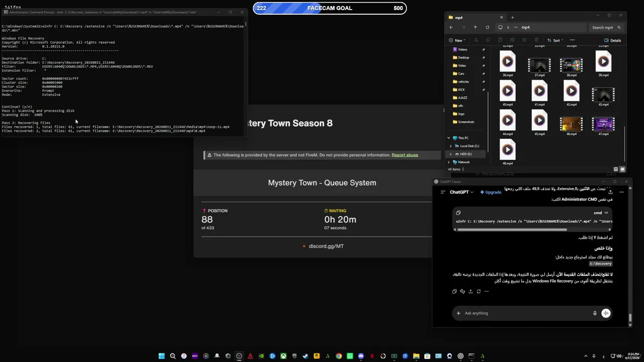The image size is (644, 362).
Task: Open the ChatGPT model dropdown
Action: (461, 192)
